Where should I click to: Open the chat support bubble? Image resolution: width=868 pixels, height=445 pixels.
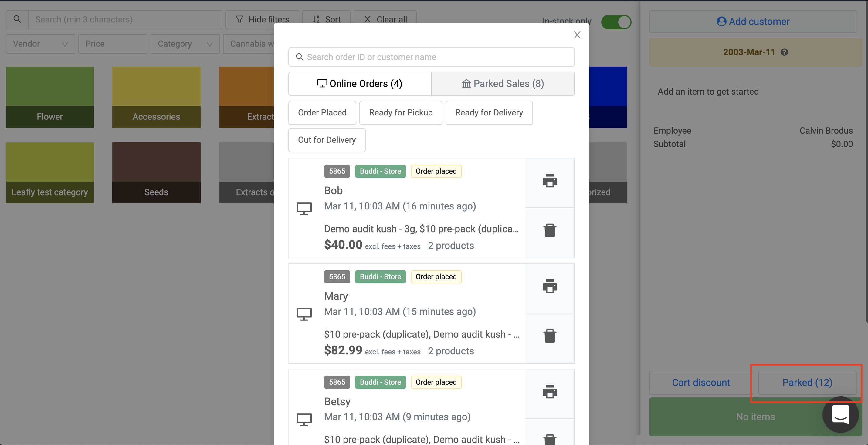840,414
